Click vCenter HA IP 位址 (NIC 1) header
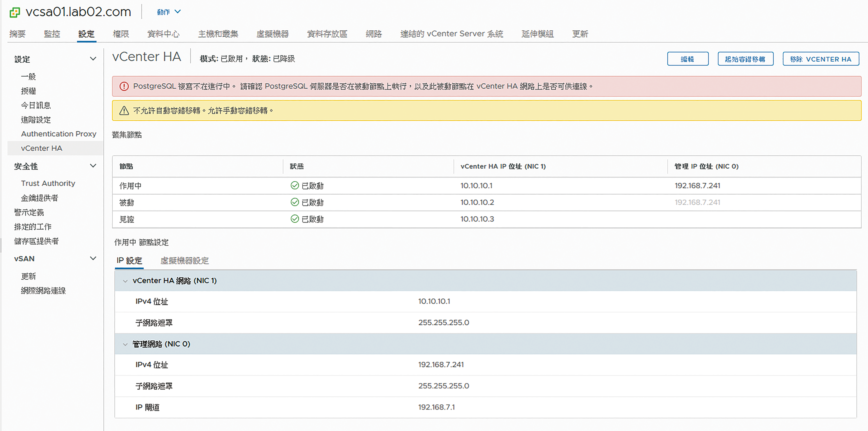This screenshot has height=431, width=868. point(503,166)
